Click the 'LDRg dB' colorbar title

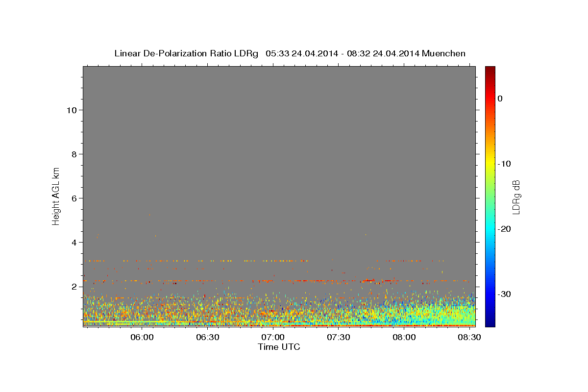click(x=516, y=196)
